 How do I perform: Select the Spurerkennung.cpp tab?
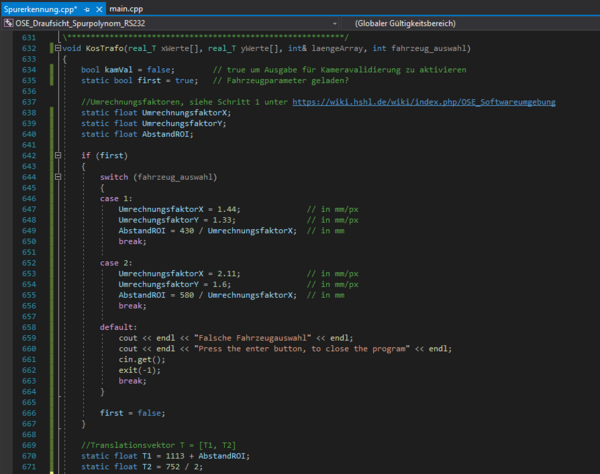coord(40,8)
